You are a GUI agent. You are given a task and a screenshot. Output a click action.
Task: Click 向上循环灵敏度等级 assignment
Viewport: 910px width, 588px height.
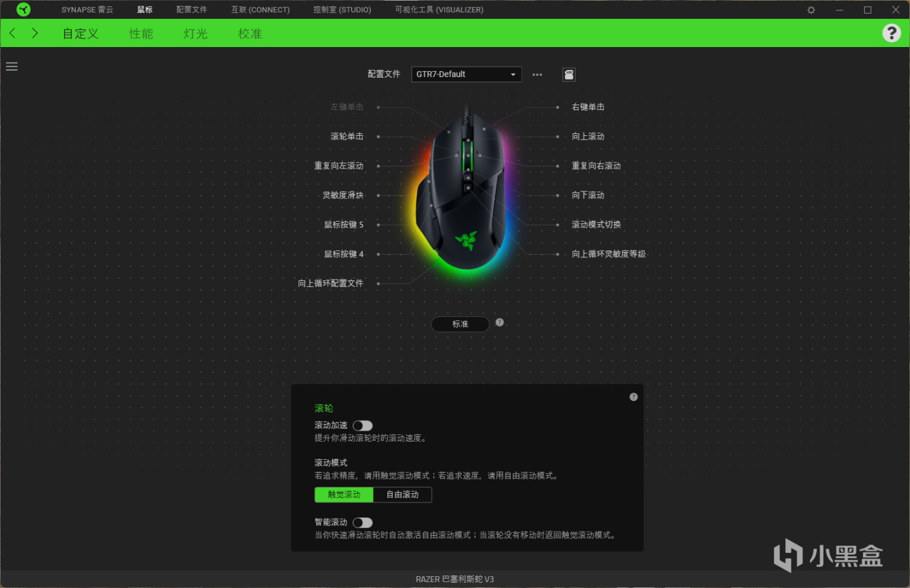click(609, 254)
